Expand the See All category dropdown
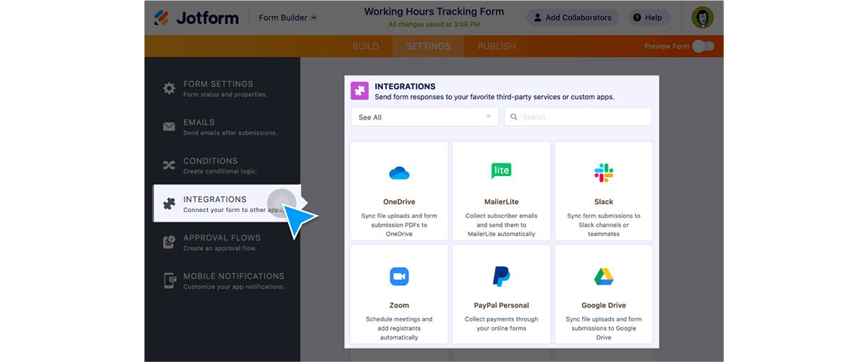The image size is (868, 362). tap(425, 117)
